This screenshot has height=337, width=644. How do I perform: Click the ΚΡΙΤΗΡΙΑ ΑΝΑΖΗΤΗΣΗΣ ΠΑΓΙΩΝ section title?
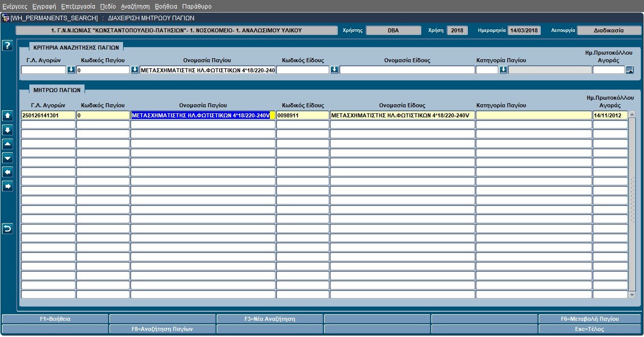[x=76, y=47]
